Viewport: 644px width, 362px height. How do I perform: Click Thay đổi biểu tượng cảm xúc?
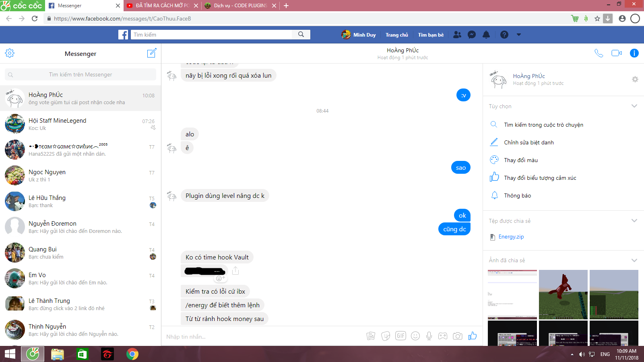[x=540, y=178]
